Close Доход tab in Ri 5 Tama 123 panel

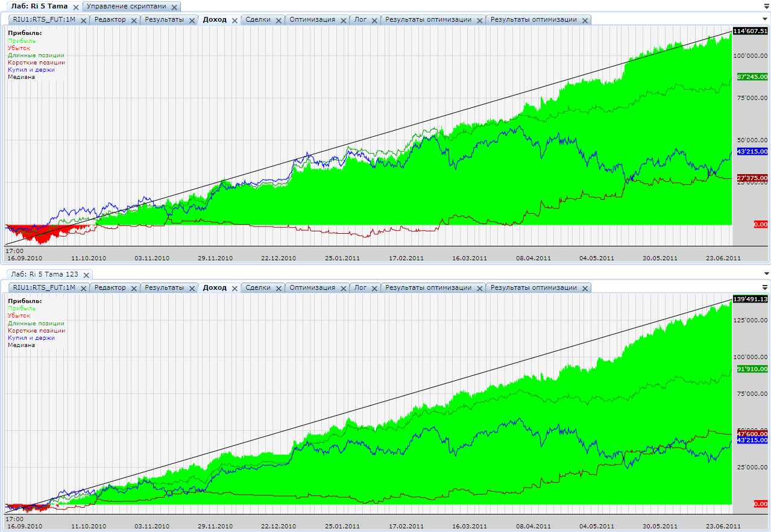(x=234, y=288)
